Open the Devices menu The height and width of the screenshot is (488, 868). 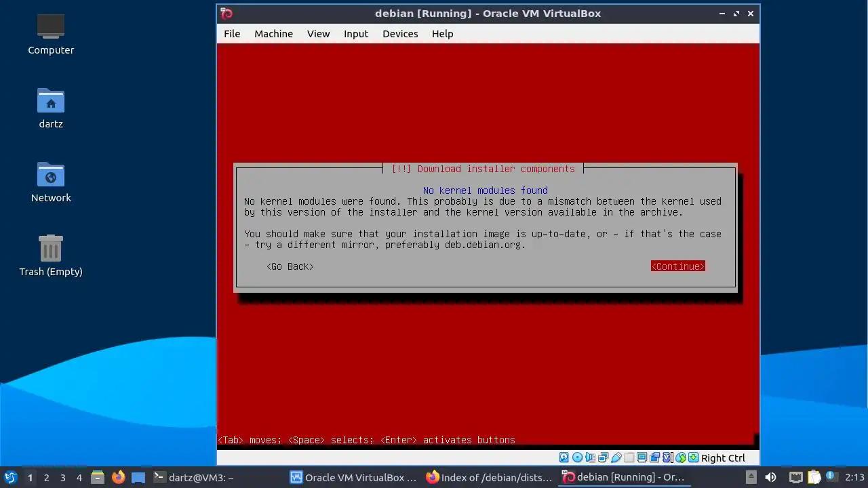[x=400, y=34]
